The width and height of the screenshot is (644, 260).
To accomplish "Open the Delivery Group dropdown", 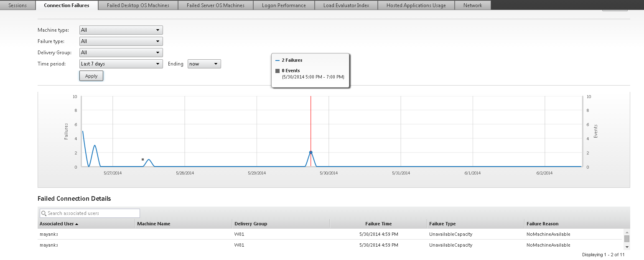I will pos(121,53).
